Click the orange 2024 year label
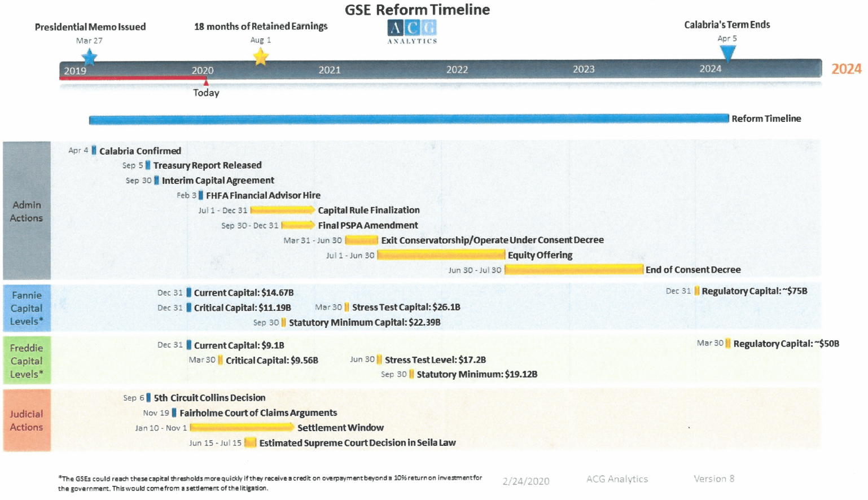The width and height of the screenshot is (868, 500). pos(846,69)
